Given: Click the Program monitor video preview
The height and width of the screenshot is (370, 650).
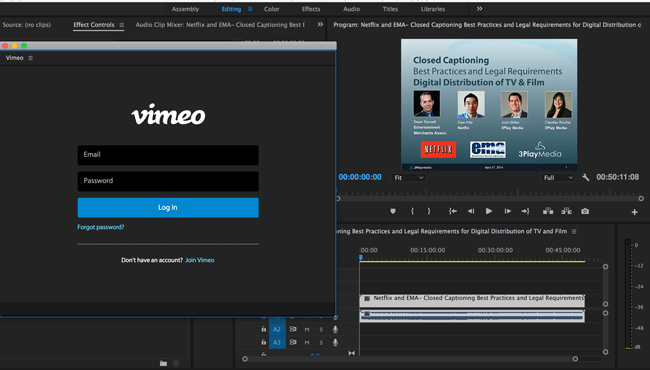Looking at the screenshot, I should (x=489, y=105).
